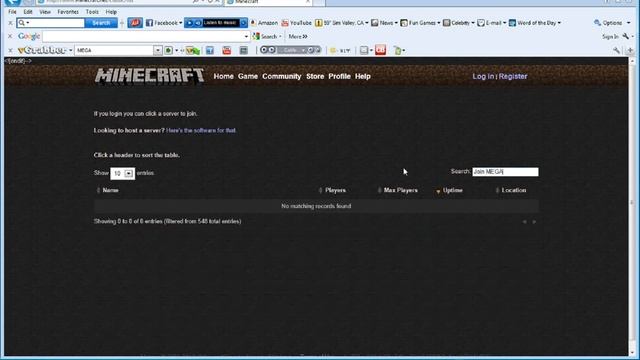Click the browser back arrow button
Viewport: 640px width, 360px height.
(12, 2)
